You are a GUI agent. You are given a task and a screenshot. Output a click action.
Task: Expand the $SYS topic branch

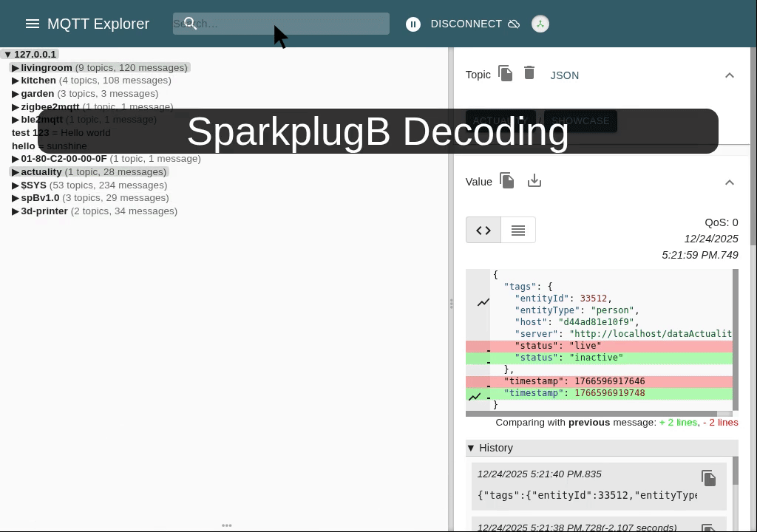point(16,185)
